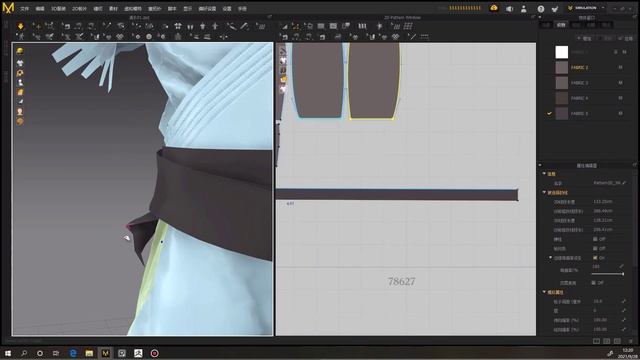Image resolution: width=640 pixels, height=360 pixels.
Task: Click the edit icon beside the 10.0 value
Action: point(624,301)
